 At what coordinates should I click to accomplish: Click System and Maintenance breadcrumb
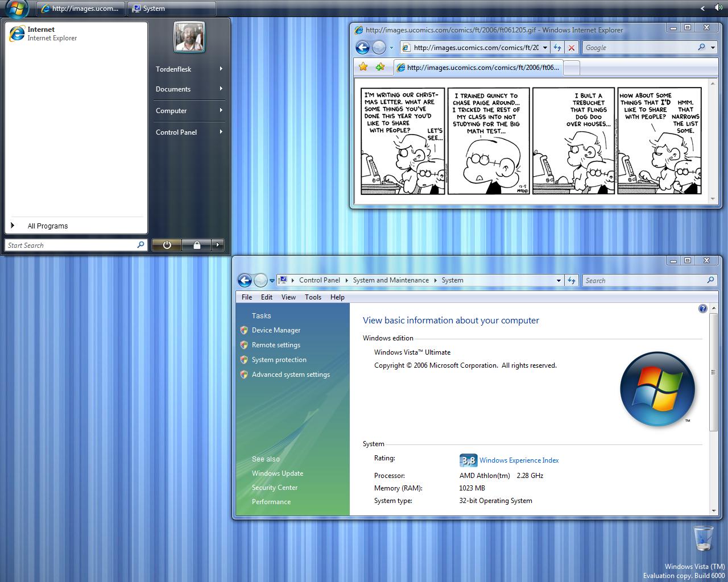[391, 280]
